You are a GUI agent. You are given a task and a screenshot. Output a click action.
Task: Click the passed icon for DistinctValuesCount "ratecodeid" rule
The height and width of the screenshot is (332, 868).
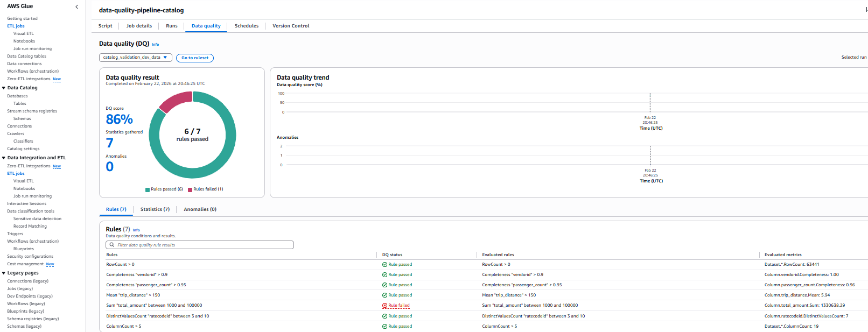(x=384, y=316)
